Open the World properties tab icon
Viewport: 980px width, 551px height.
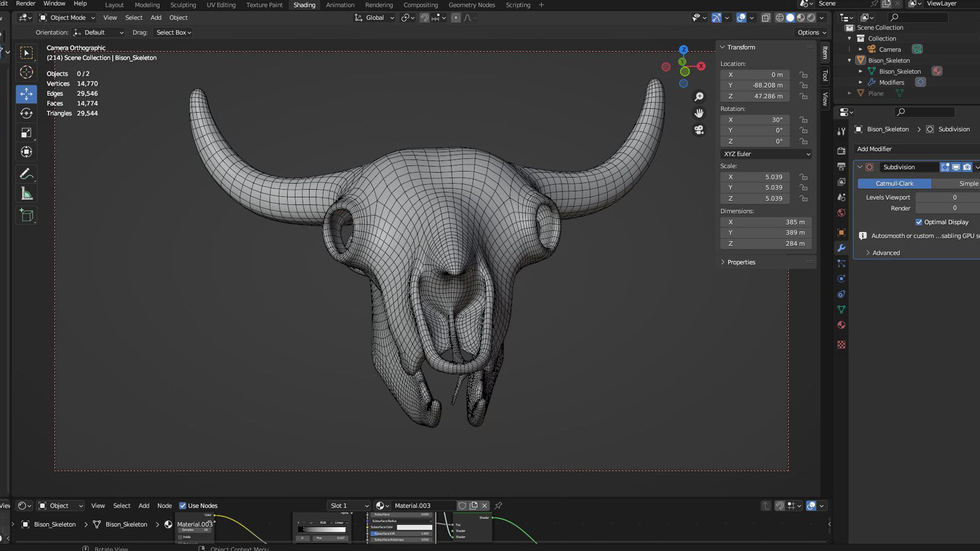pyautogui.click(x=841, y=213)
